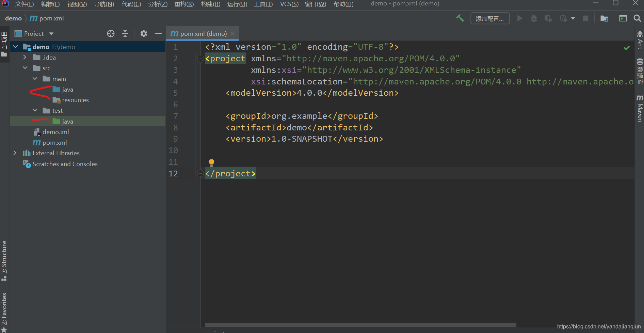Click the 添加配置... button

pyautogui.click(x=490, y=18)
